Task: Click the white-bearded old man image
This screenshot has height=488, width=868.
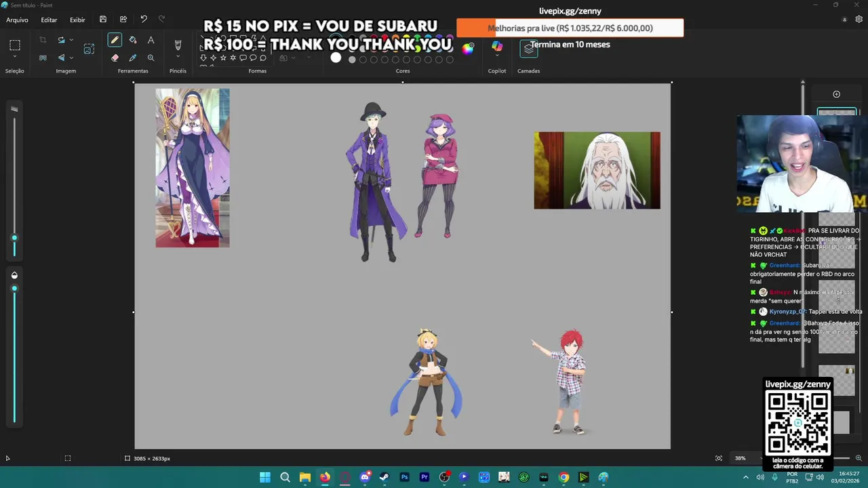Action: [597, 170]
